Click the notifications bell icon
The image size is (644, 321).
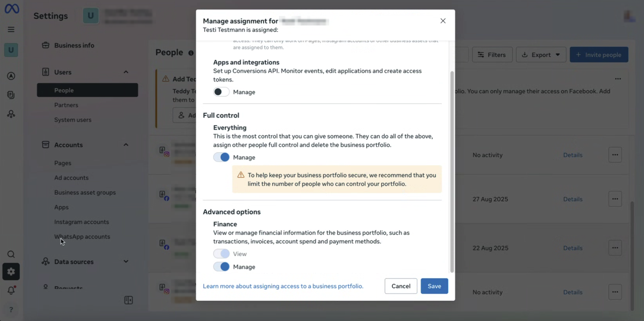tap(11, 290)
